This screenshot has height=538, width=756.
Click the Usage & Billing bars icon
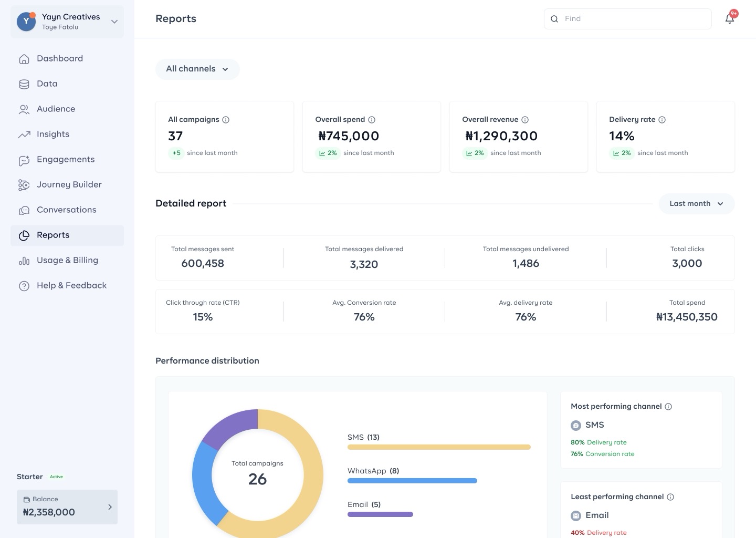tap(24, 261)
